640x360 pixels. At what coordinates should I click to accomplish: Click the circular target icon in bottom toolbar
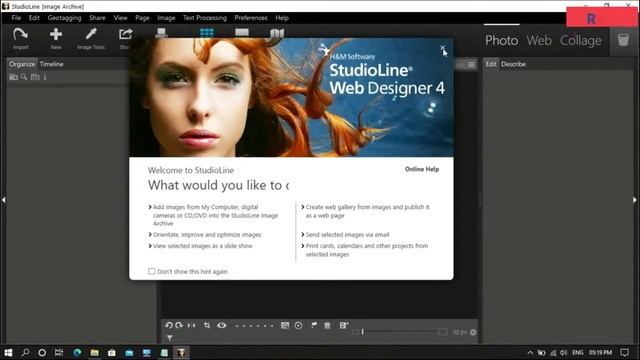298,325
